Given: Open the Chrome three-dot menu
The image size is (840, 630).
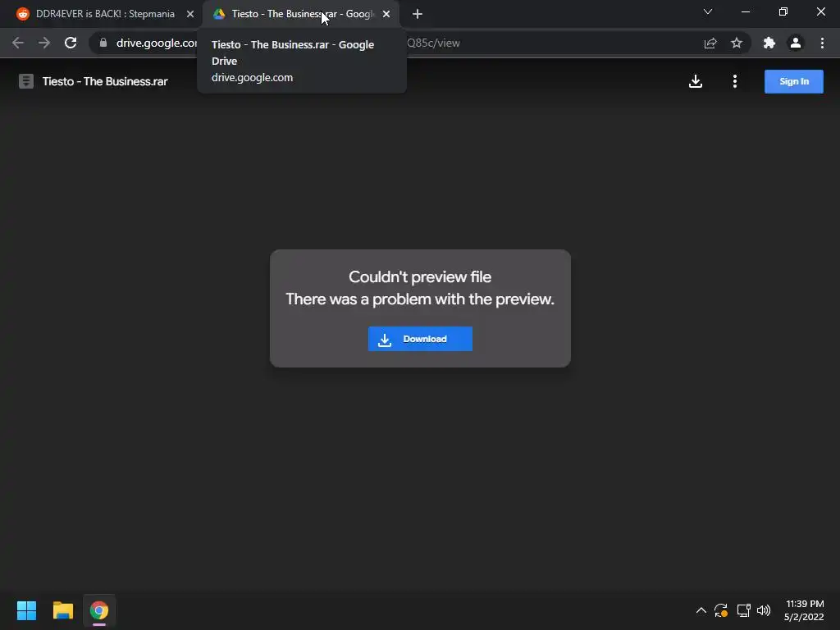Looking at the screenshot, I should coord(822,43).
